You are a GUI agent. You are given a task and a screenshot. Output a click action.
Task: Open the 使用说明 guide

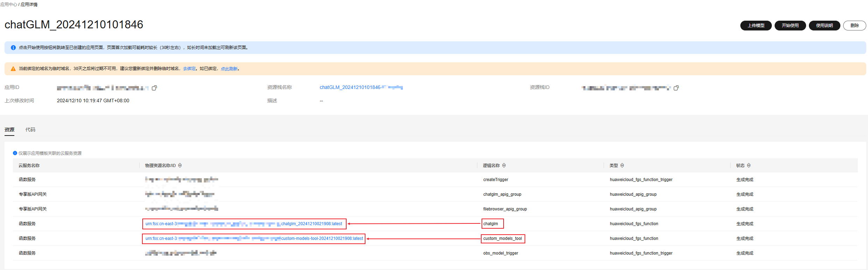pos(824,26)
